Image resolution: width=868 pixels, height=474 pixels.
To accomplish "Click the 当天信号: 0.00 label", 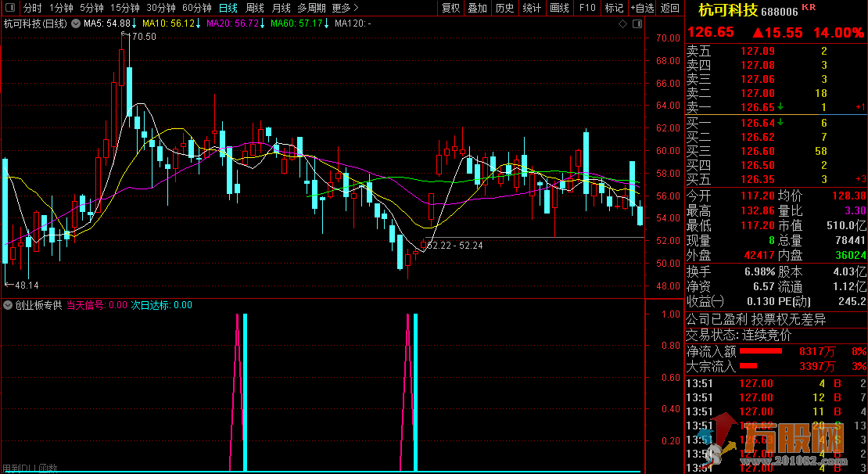I will point(97,305).
